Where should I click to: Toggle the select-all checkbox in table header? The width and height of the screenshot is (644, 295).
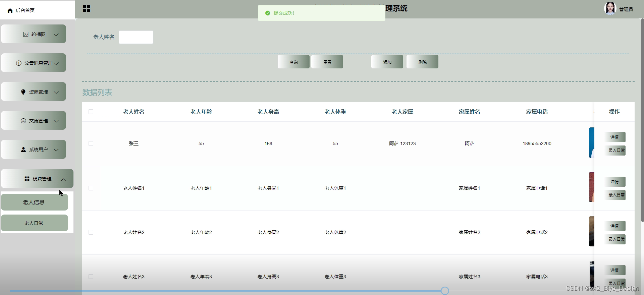click(x=91, y=112)
